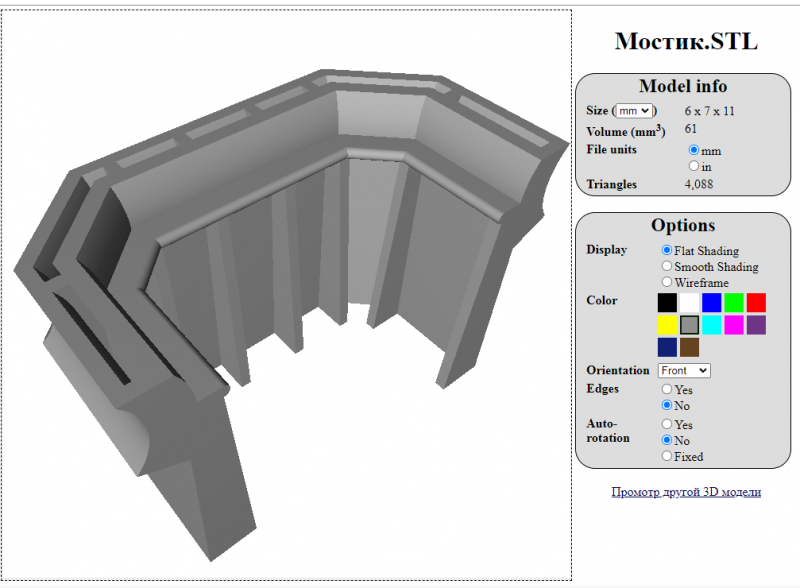Click the cyan color swatch
This screenshot has height=588, width=800.
coord(711,325)
